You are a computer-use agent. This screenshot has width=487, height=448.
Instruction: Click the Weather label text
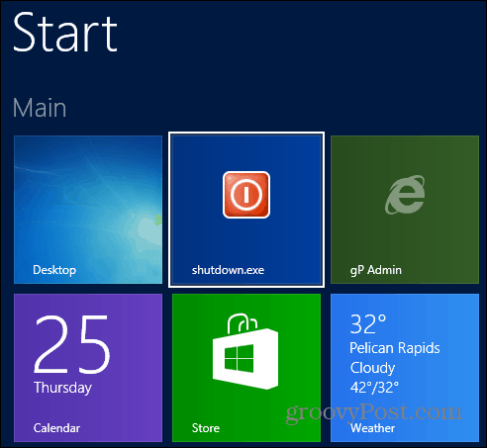tap(372, 428)
